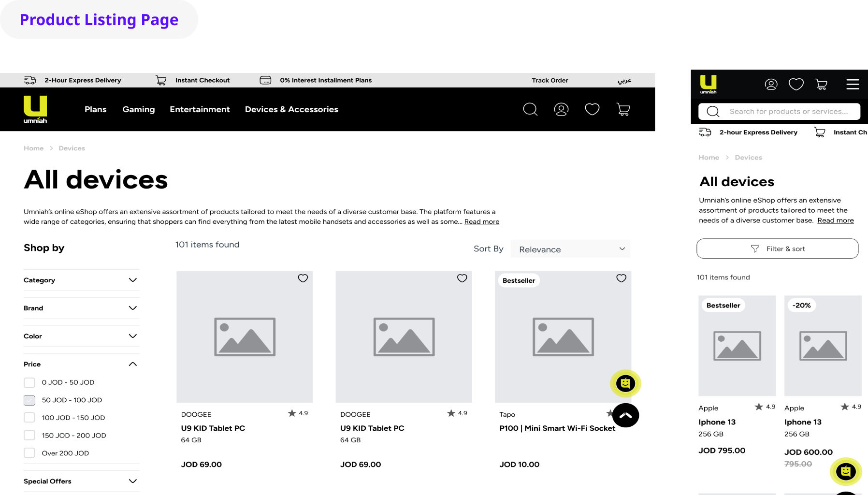Check the 100 JOD - 150 JOD filter

(x=29, y=418)
